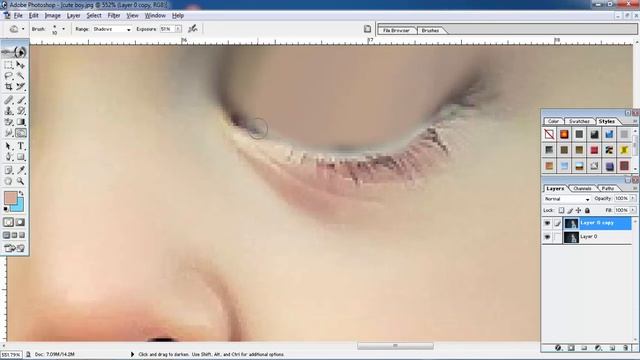640x360 pixels.
Task: Select the Gradient tool
Action: (x=20, y=122)
